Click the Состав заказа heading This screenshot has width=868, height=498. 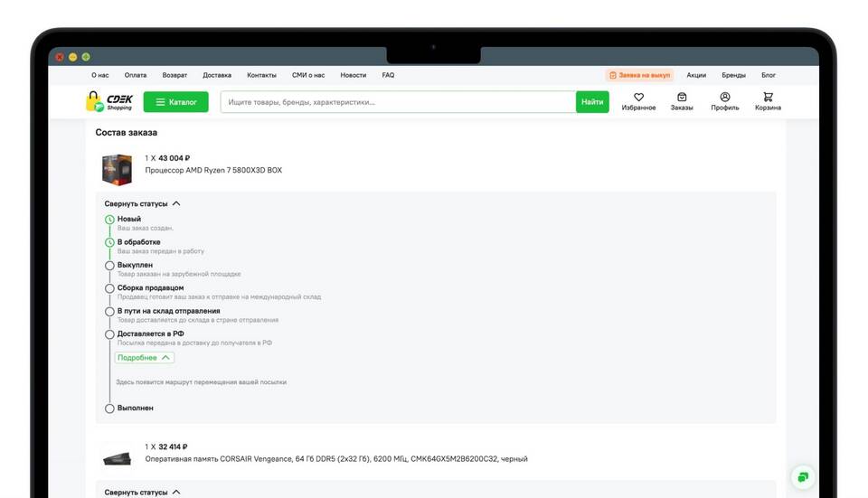[127, 133]
